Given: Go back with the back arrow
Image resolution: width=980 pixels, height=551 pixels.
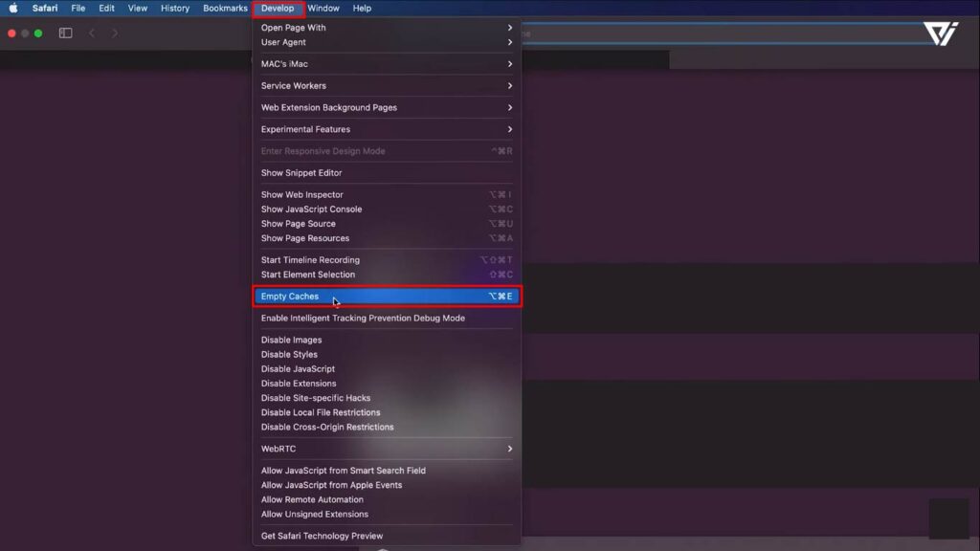Looking at the screenshot, I should pos(92,33).
